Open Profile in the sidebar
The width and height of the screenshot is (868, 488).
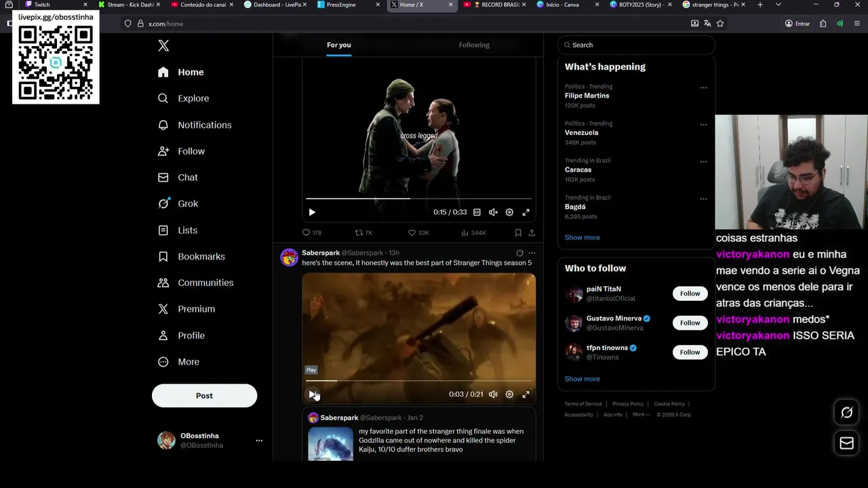(181, 335)
